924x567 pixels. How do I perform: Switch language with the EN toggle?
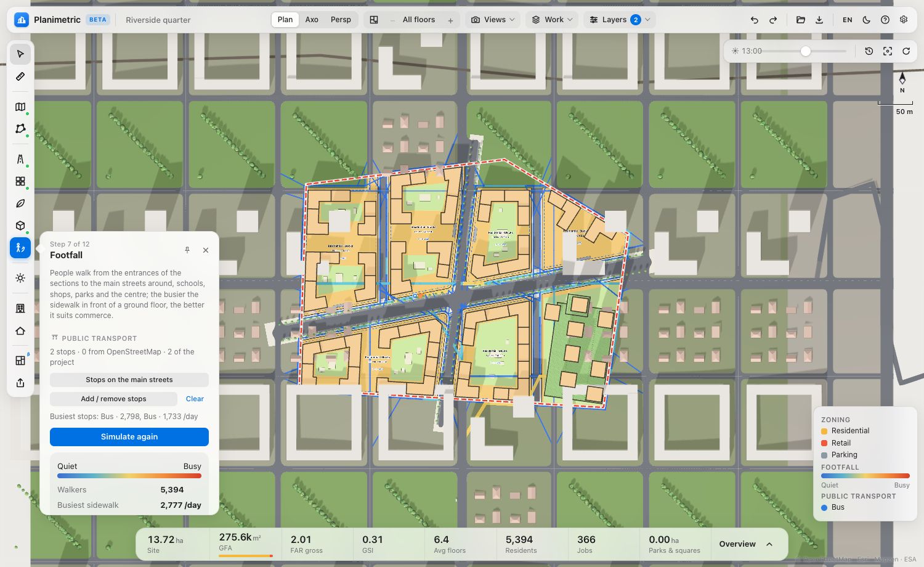pyautogui.click(x=848, y=20)
